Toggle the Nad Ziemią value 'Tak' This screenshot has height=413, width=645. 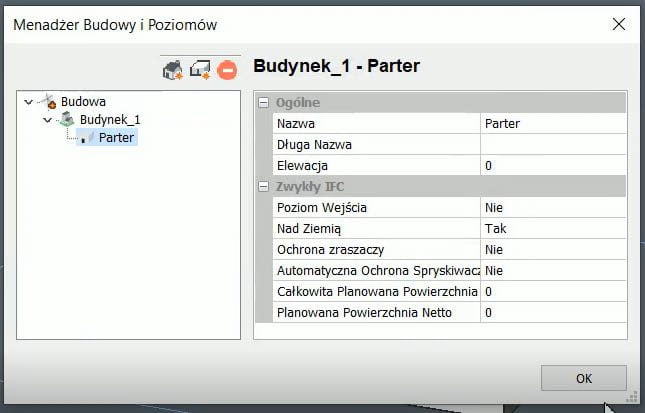click(552, 228)
